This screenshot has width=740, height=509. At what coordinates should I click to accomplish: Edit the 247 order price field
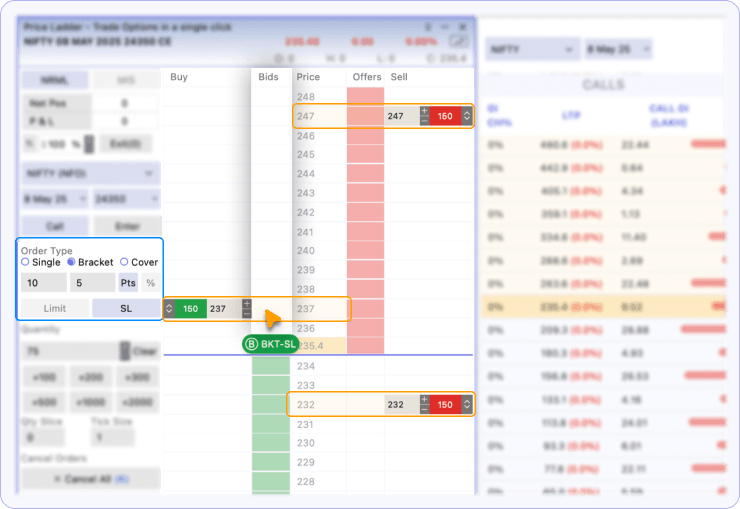click(402, 116)
